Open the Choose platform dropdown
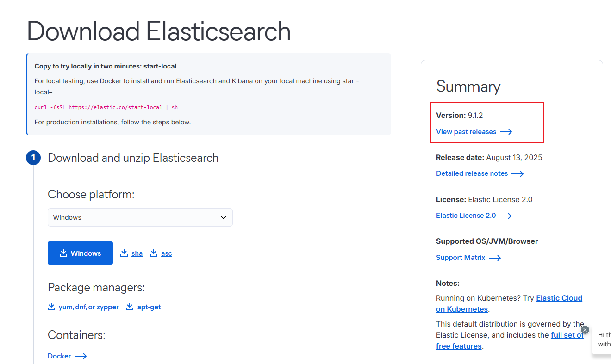 140,217
